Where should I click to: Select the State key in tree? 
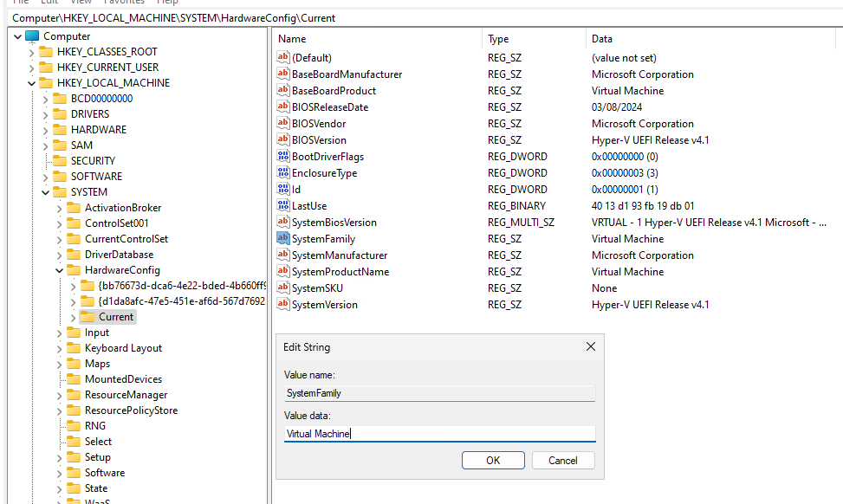click(x=96, y=488)
